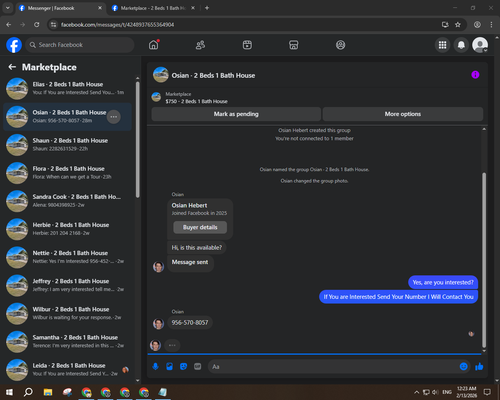The width and height of the screenshot is (500, 400).
Task: Open the Reels video icon
Action: 247,45
